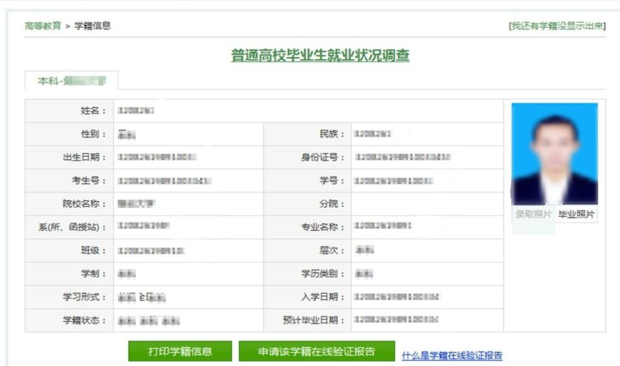
Task: Click the blurred 身份证号 value cell
Action: tap(427, 157)
